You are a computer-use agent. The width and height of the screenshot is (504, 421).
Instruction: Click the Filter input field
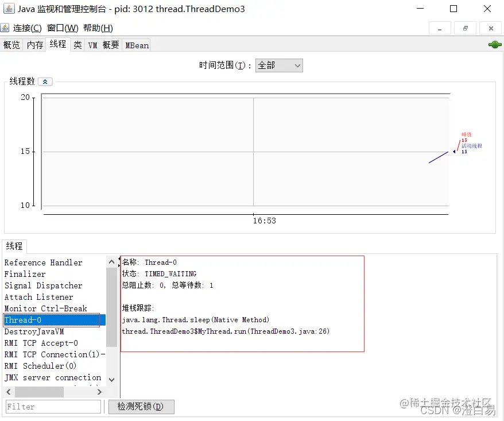click(x=53, y=407)
